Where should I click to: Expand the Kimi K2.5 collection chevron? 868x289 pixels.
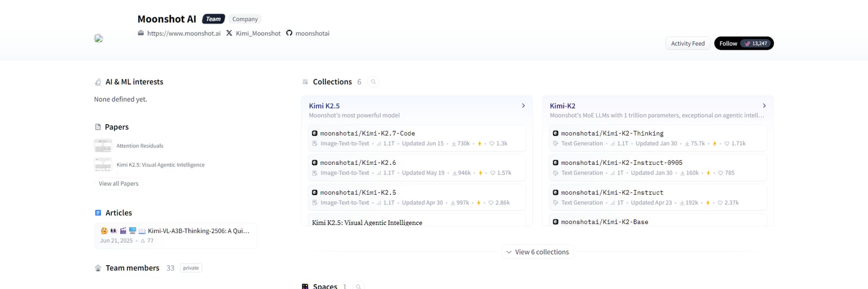(x=523, y=106)
